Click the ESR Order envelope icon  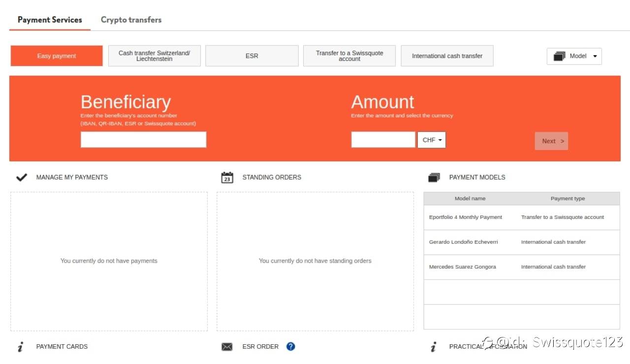click(227, 347)
